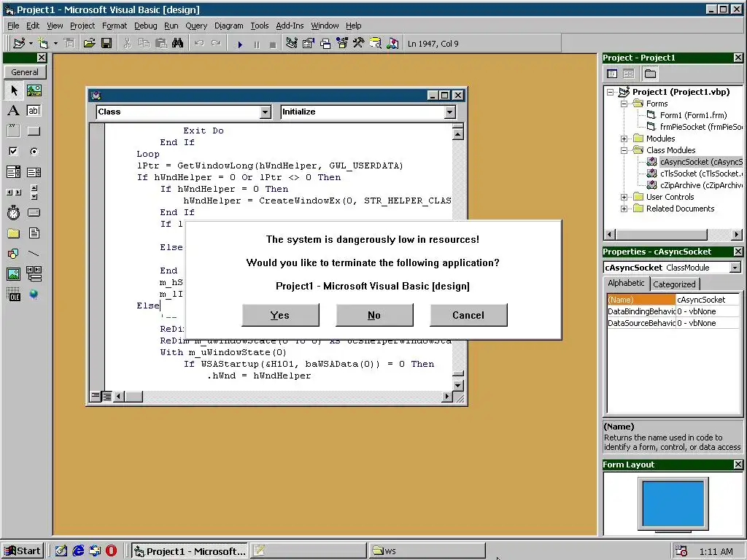Click the Add Form toolbar icon
747x560 pixels.
click(x=43, y=43)
